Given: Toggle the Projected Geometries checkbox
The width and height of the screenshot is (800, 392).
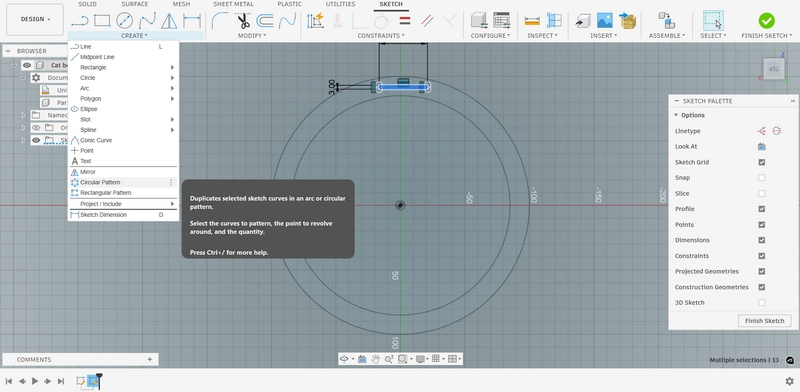Looking at the screenshot, I should tap(762, 272).
